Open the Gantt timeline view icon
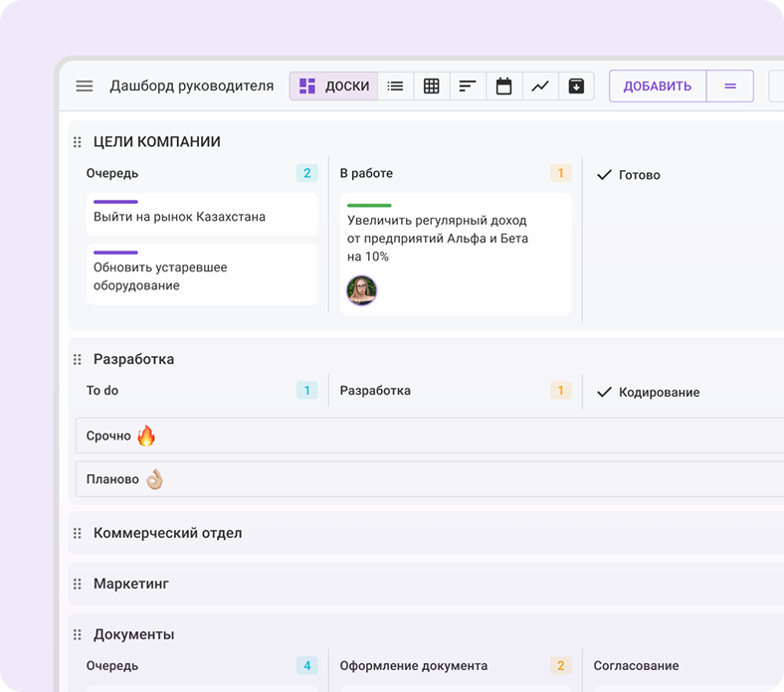Image resolution: width=784 pixels, height=692 pixels. pos(467,86)
